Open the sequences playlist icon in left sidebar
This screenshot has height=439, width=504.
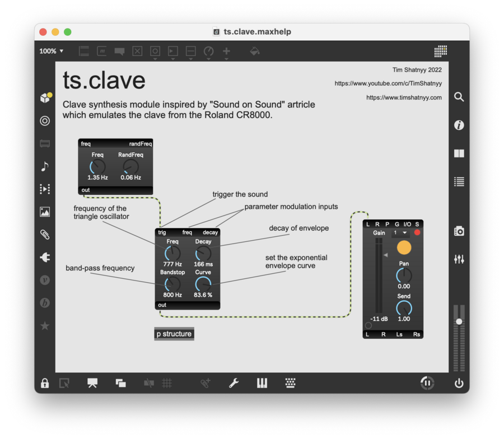pyautogui.click(x=45, y=189)
